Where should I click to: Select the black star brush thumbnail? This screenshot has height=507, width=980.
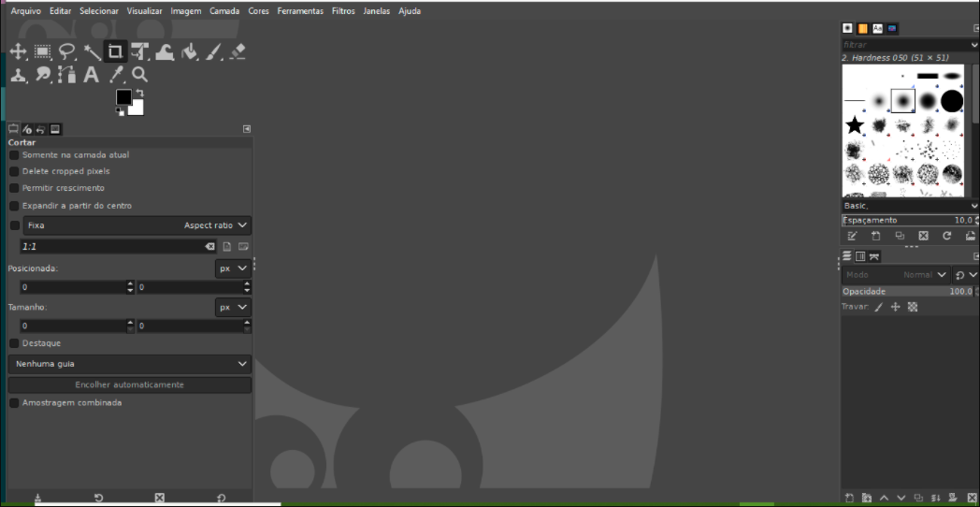click(x=855, y=125)
